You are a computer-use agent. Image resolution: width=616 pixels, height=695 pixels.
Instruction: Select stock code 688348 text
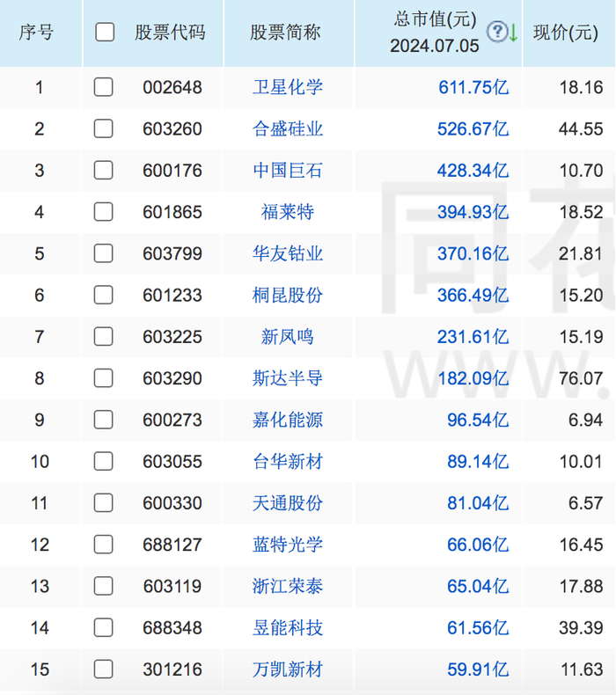pos(172,628)
